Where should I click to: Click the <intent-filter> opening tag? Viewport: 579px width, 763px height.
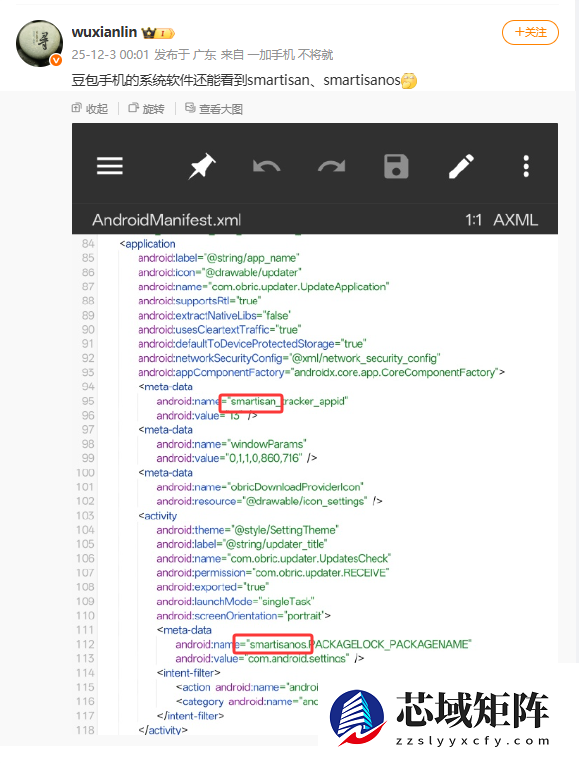click(188, 673)
